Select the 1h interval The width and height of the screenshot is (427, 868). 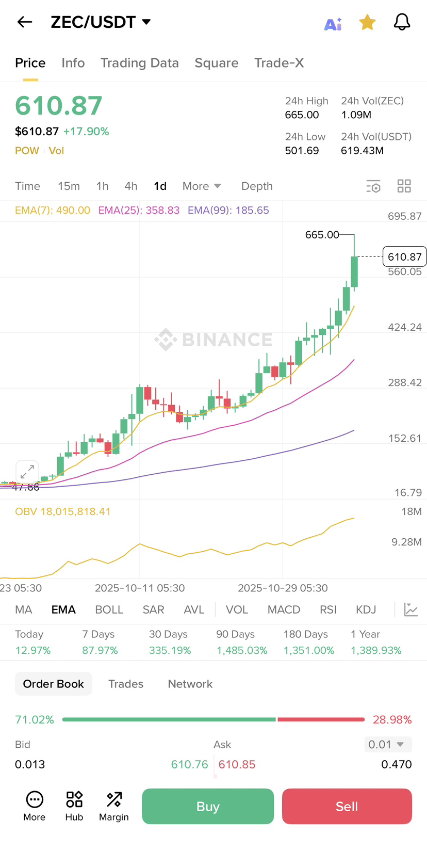pos(103,186)
